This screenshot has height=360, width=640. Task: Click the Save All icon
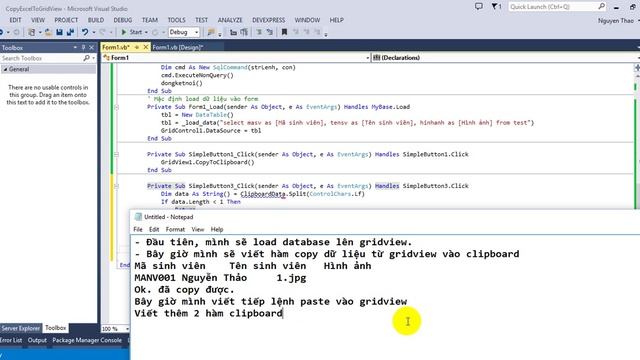pos(70,32)
